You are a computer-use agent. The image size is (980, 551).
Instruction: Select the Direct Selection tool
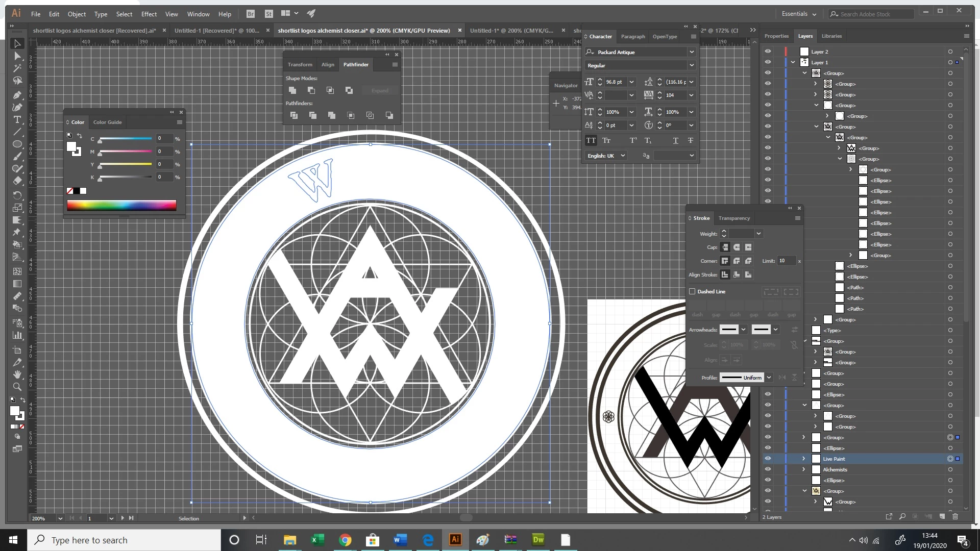(17, 56)
